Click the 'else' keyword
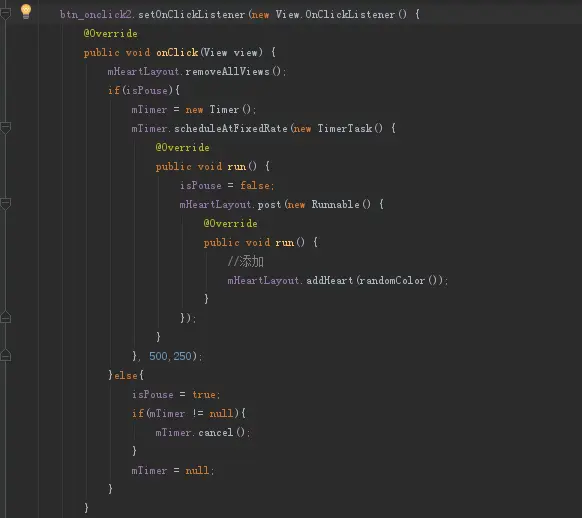This screenshot has width=582, height=518. 125,376
